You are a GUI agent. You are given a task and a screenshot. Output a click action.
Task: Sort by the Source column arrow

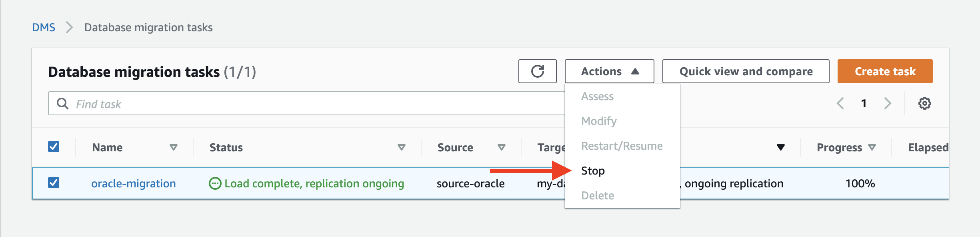501,147
